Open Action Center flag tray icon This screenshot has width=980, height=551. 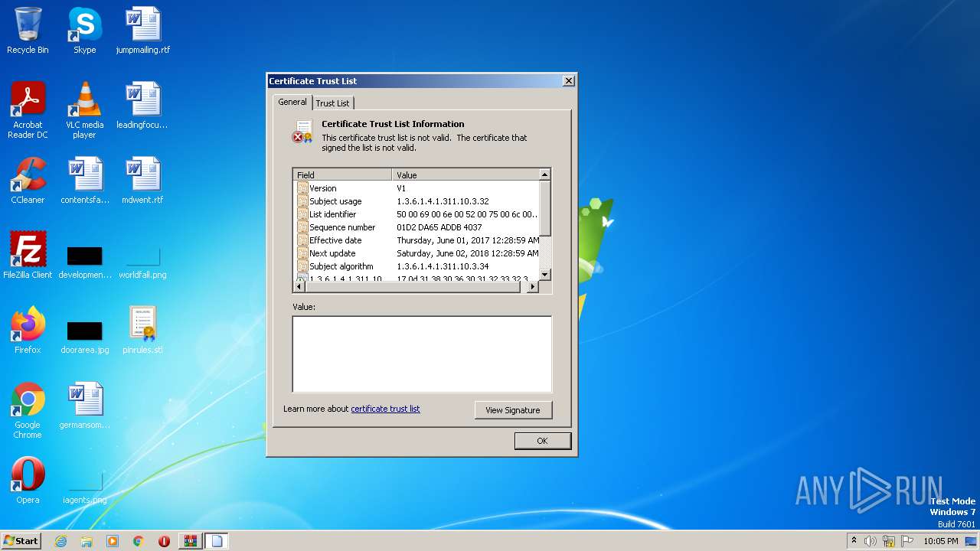[x=907, y=541]
